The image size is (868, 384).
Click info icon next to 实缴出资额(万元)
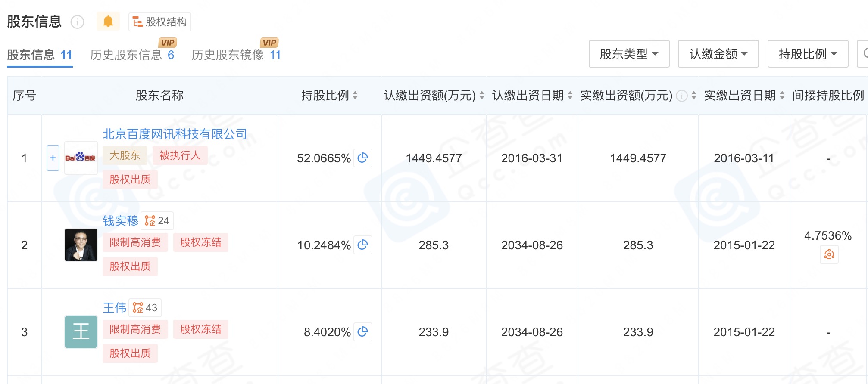(x=681, y=96)
